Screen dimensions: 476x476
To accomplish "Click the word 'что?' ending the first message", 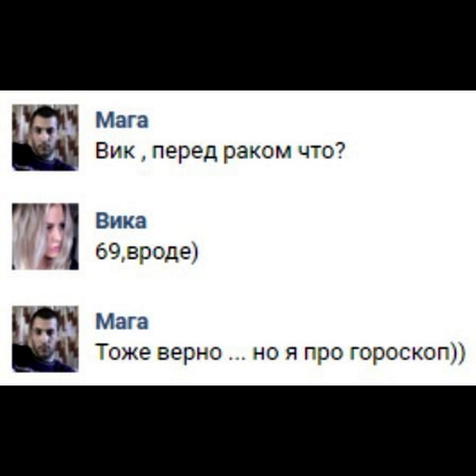I will pyautogui.click(x=321, y=151).
